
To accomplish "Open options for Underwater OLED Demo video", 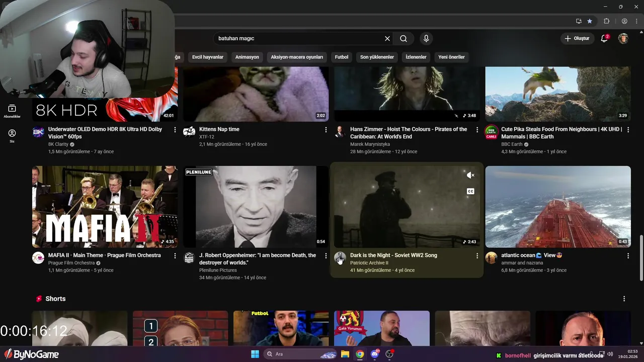I will (x=175, y=130).
